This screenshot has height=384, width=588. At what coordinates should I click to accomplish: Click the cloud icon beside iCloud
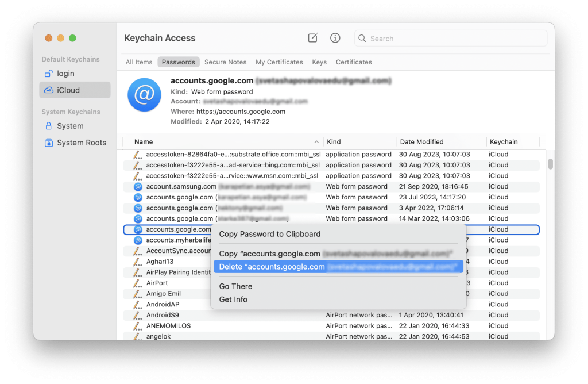coord(49,90)
